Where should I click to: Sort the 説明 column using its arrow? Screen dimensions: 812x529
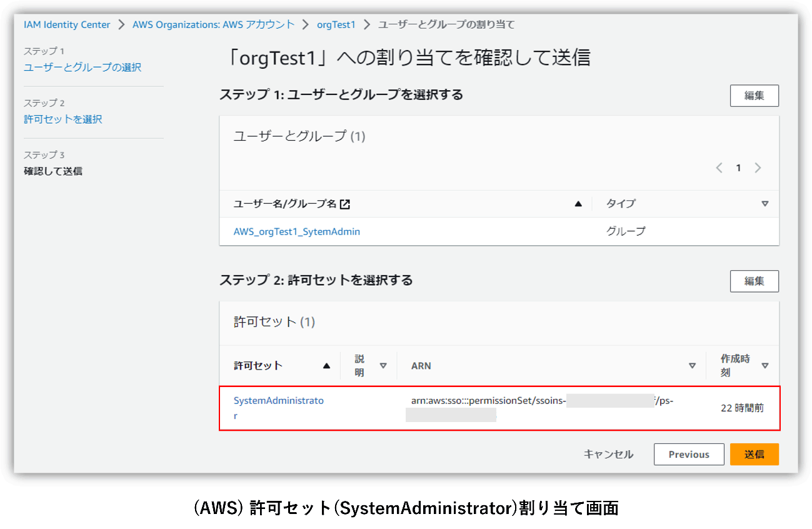[x=383, y=366]
